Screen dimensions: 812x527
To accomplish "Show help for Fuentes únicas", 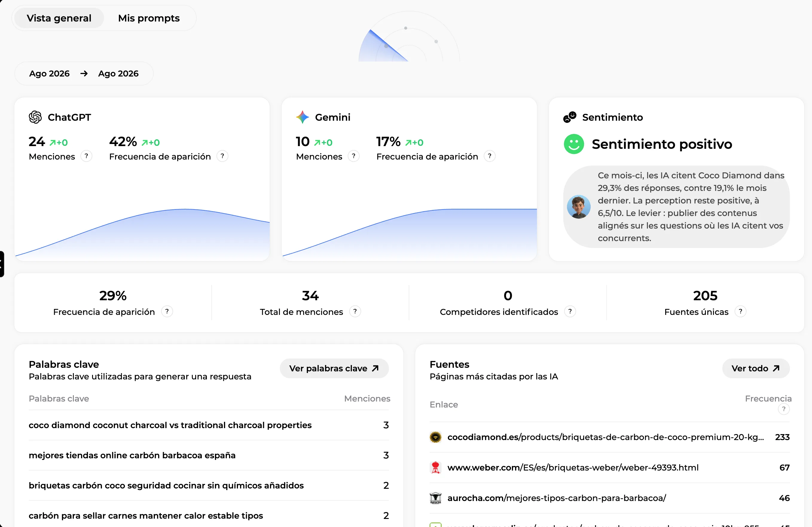I will tap(740, 312).
